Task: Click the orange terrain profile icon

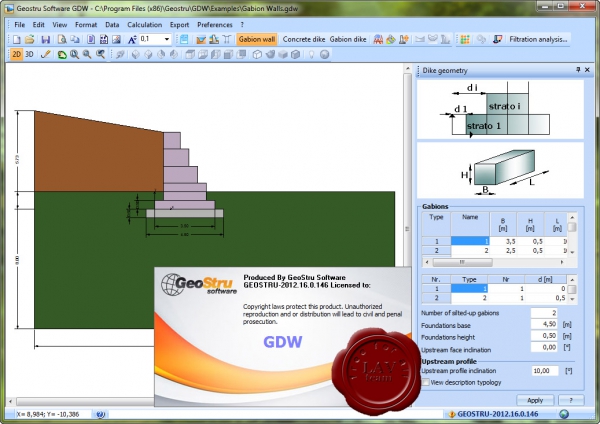Action: coord(201,39)
